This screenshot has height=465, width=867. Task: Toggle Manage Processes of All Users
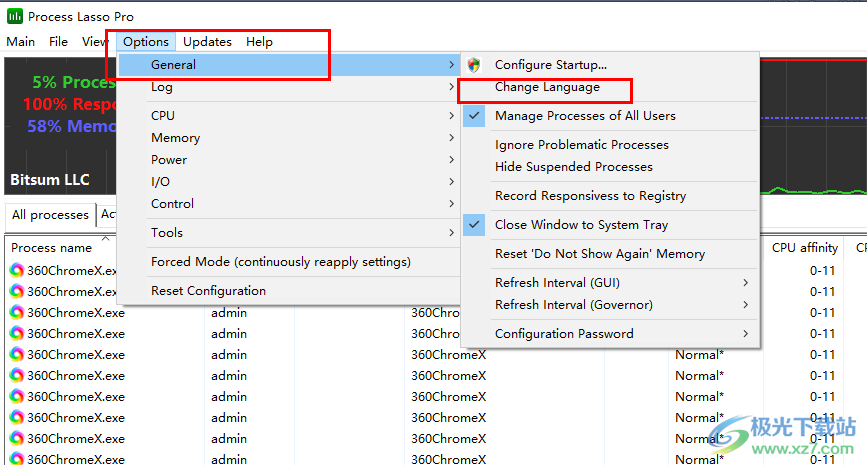pos(610,116)
